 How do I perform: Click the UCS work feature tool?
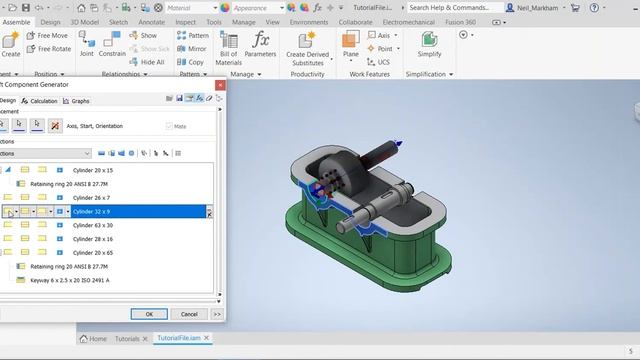(378, 62)
